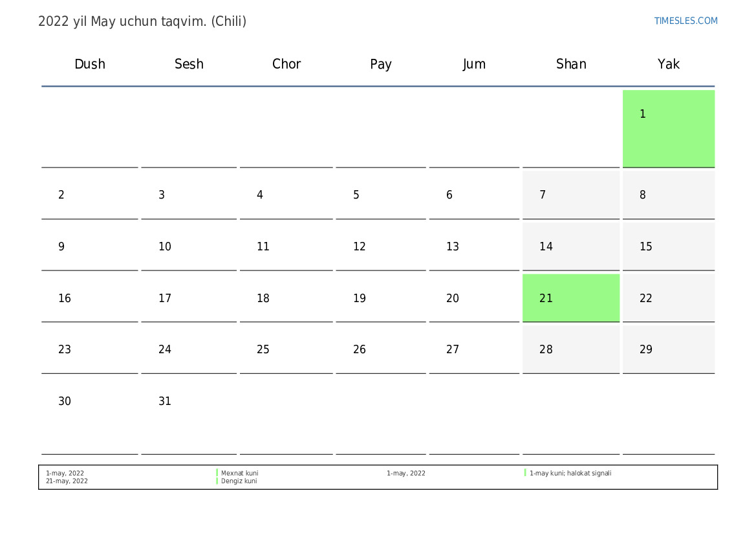
Task: Click the green marker beside Mexnat kuni
Action: 217,473
